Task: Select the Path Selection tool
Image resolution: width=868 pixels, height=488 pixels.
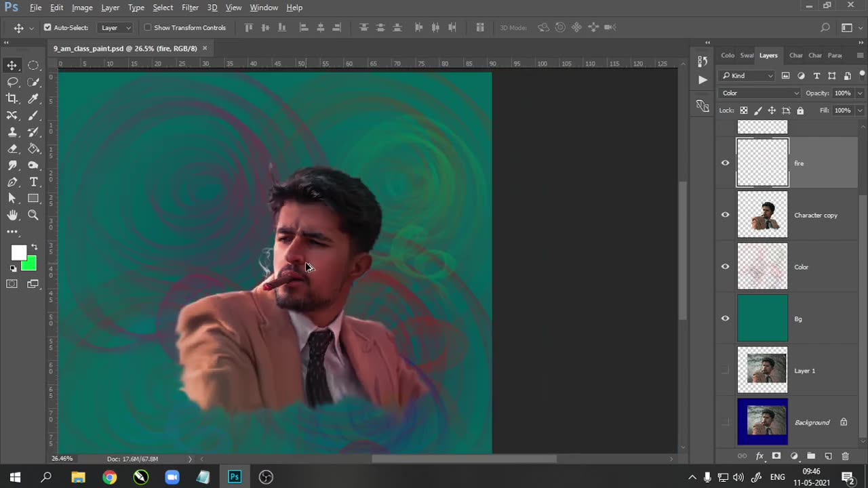Action: click(12, 199)
